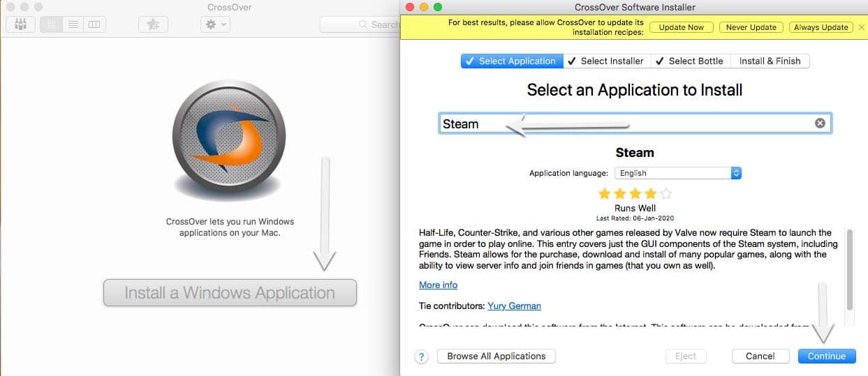868x376 pixels.
Task: Go to the Select Bottle step tab
Action: click(691, 61)
